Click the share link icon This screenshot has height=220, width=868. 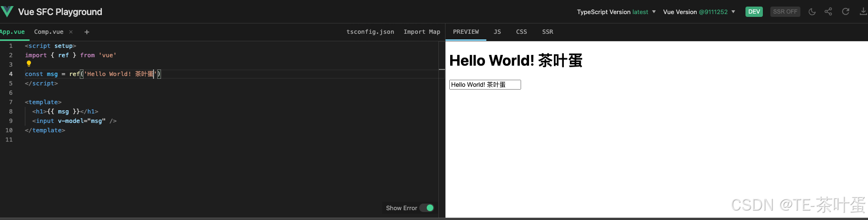[x=828, y=12]
